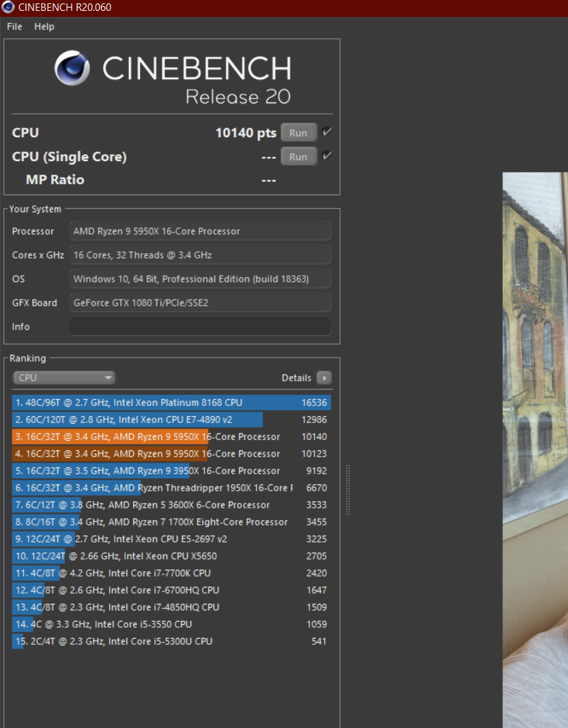Image resolution: width=568 pixels, height=728 pixels.
Task: Run the multi-core CPU benchmark
Action: point(298,133)
